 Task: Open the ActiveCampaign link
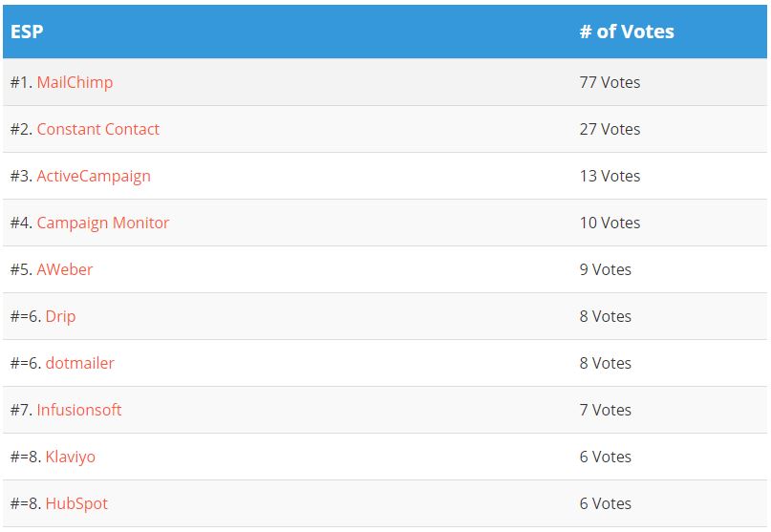tap(94, 176)
